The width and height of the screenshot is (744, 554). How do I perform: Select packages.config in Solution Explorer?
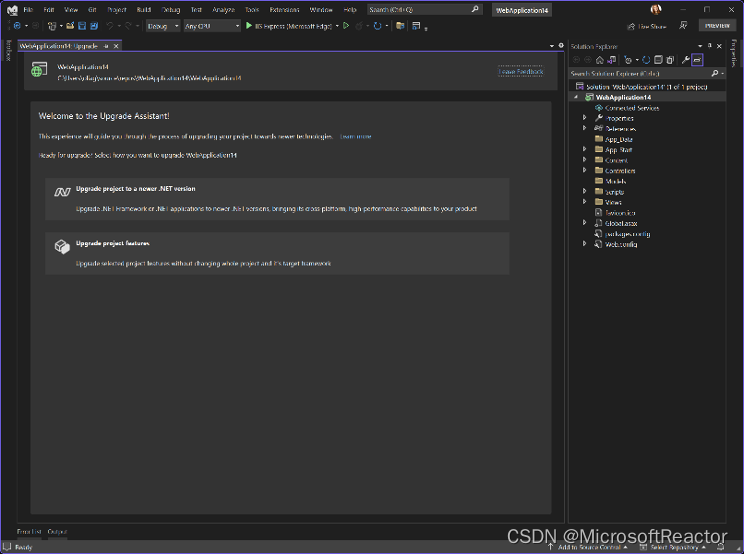pos(627,233)
